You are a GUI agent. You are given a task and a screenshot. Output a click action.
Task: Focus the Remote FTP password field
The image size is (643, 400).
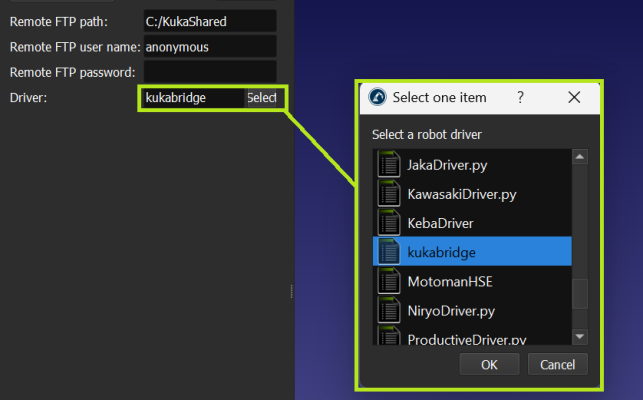coord(209,72)
